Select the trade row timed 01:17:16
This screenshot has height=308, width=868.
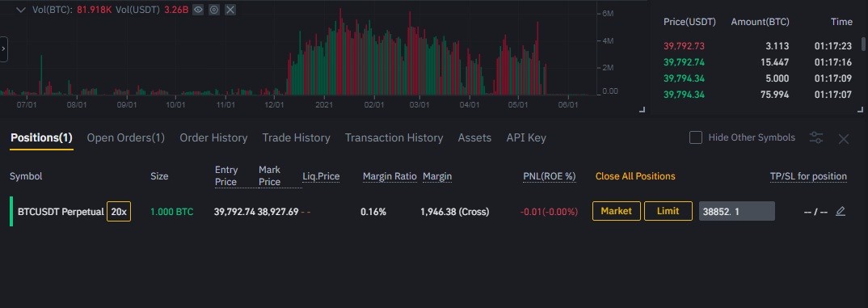tap(757, 62)
